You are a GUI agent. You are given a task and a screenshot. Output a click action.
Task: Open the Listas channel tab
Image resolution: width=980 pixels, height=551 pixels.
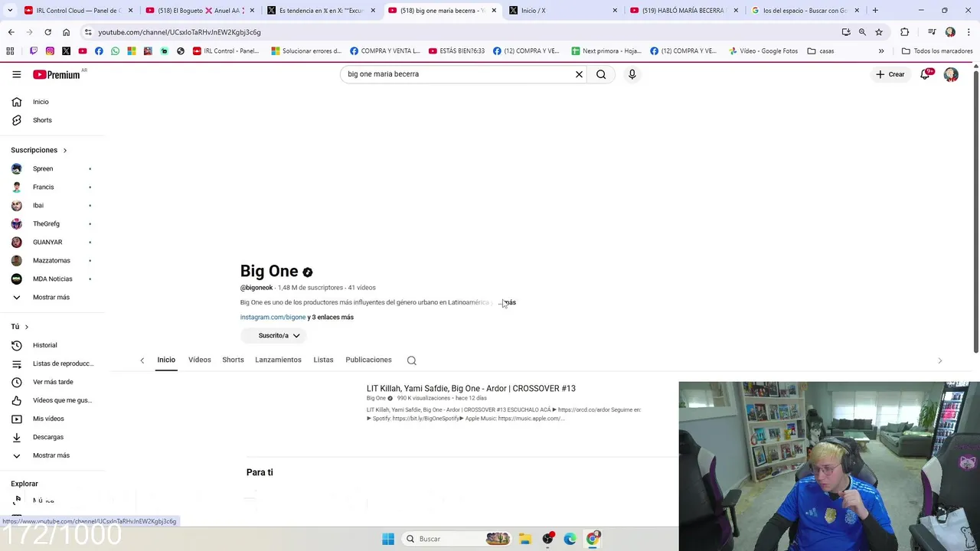(x=323, y=360)
